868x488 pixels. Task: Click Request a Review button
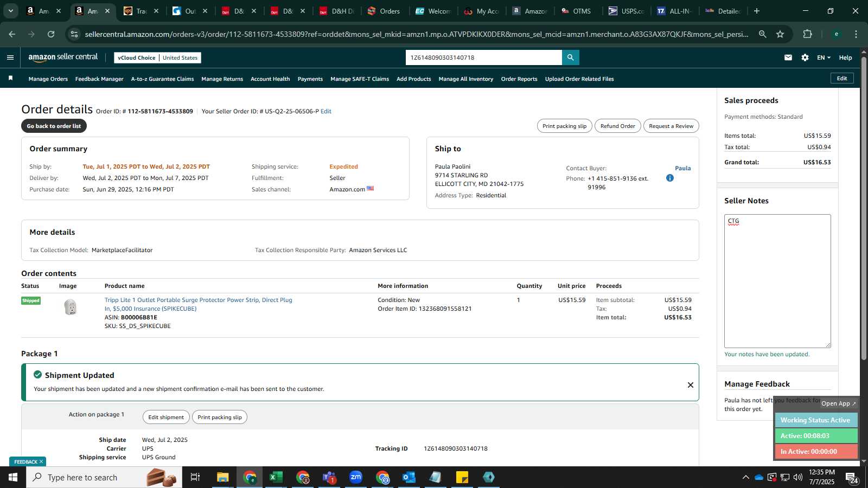point(671,126)
